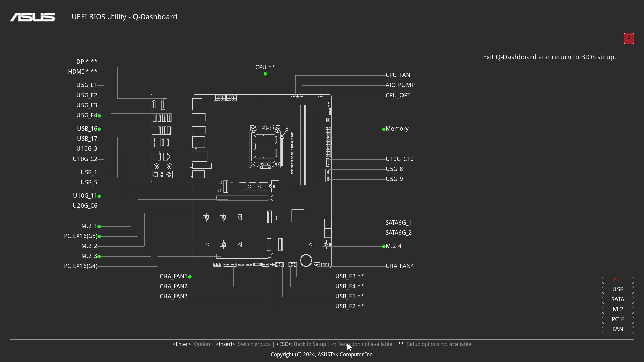
Task: Select the CPU ** label
Action: pos(265,67)
